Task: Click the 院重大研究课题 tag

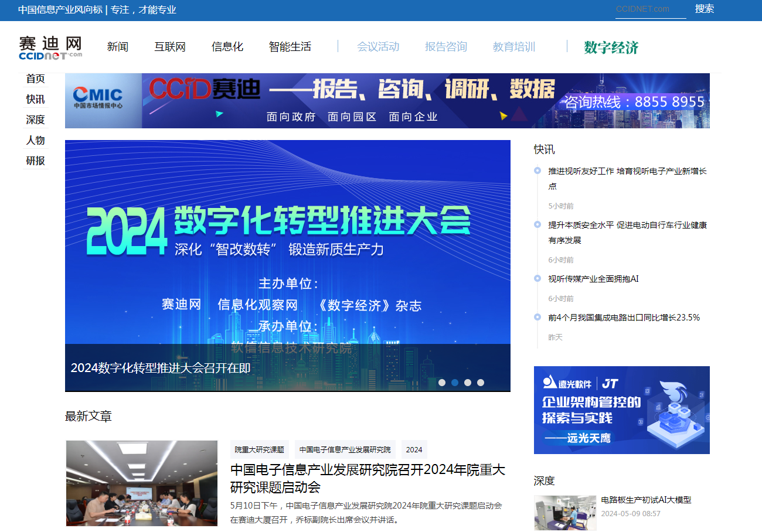Action: (x=260, y=450)
